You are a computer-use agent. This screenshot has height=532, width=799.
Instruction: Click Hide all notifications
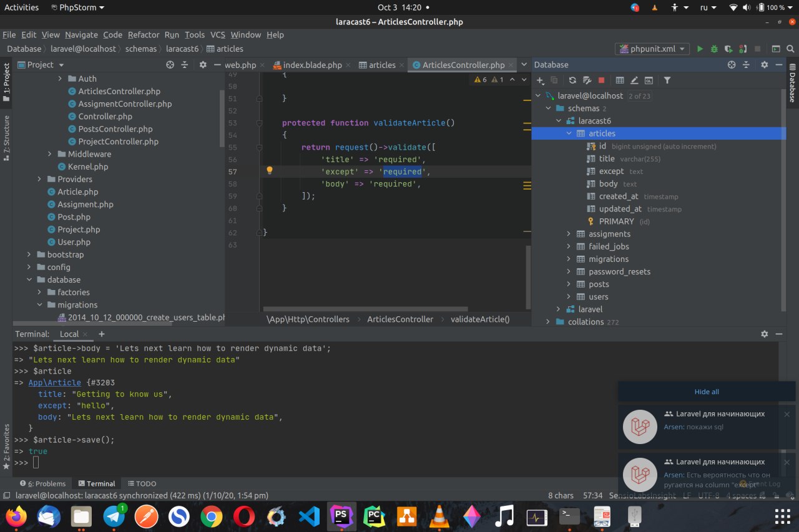[707, 392]
